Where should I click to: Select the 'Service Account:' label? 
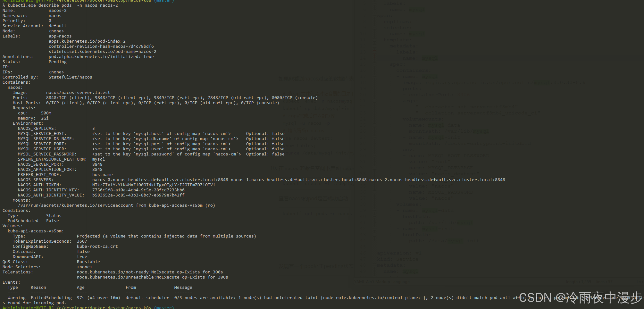pos(23,26)
